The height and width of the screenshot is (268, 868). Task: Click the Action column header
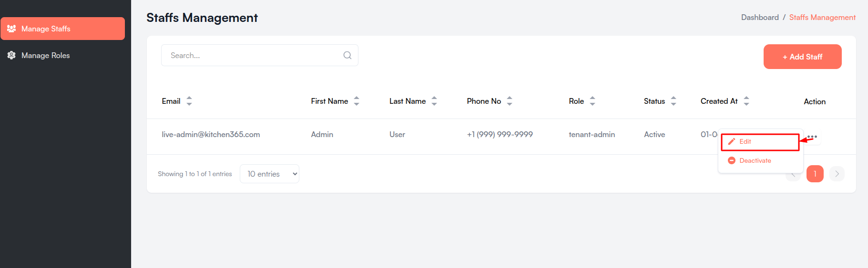pos(815,101)
